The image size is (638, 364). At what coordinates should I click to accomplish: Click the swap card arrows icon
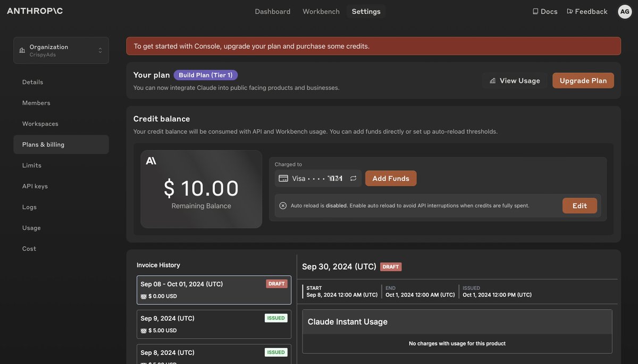(x=353, y=179)
